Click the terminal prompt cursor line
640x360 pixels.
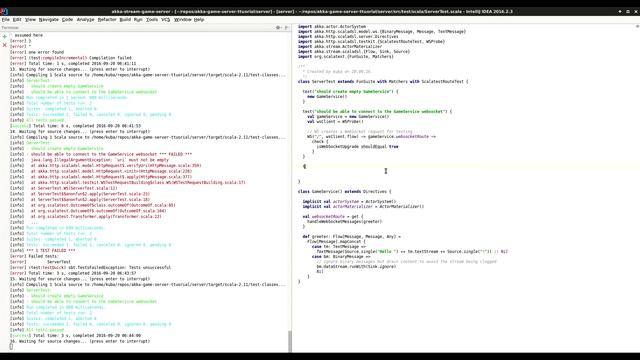[x=11, y=347]
